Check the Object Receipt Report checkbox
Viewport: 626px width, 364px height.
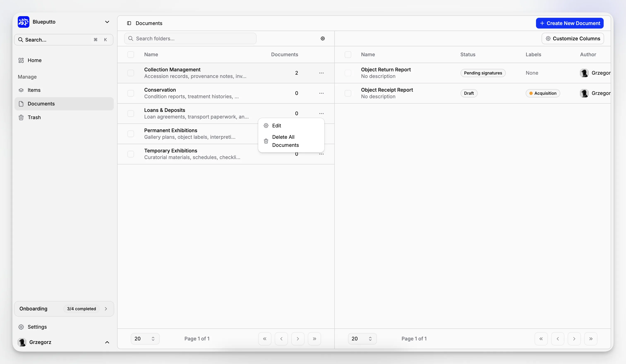(348, 93)
